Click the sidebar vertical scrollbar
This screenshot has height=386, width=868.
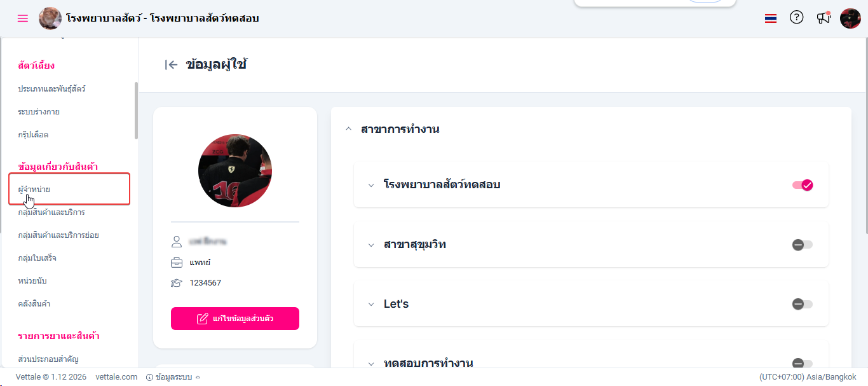[136, 110]
